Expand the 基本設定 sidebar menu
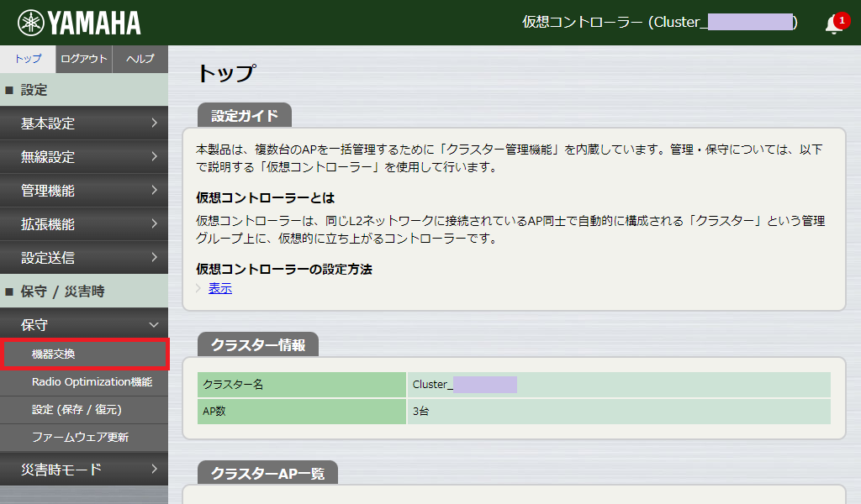The height and width of the screenshot is (504, 861). [x=84, y=123]
